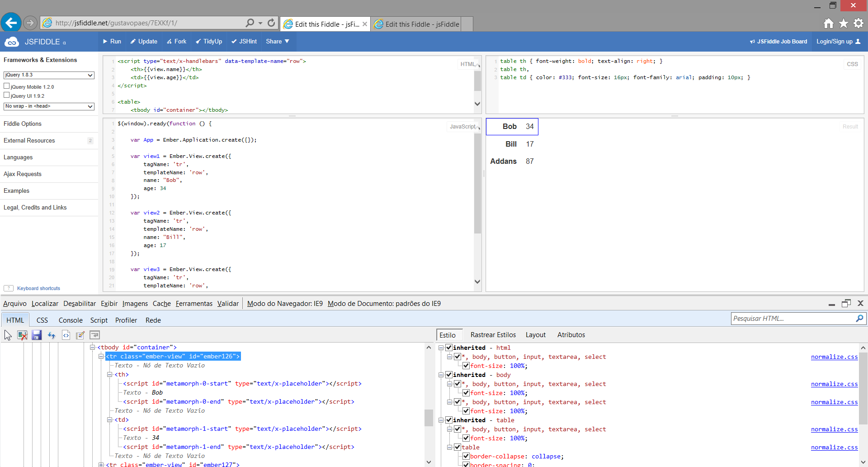
Task: Enable the jQuery UI 1.9.2 checkbox
Action: [x=7, y=95]
